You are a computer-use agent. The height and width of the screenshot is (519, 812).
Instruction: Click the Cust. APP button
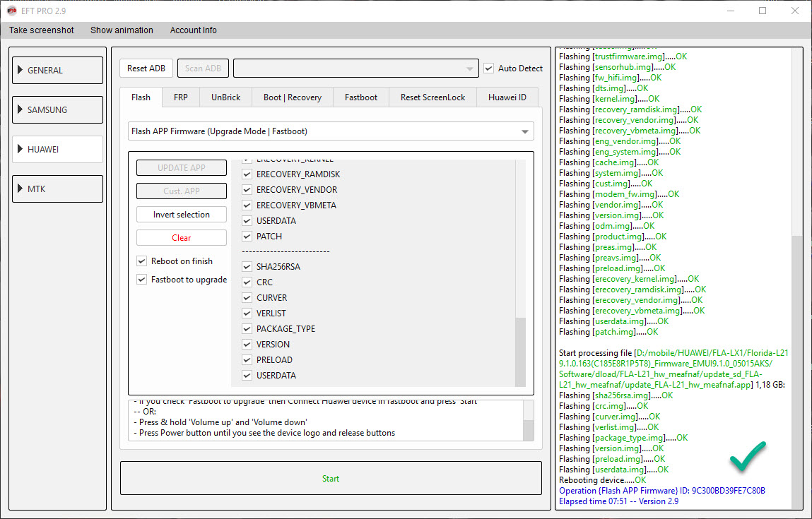click(x=181, y=191)
